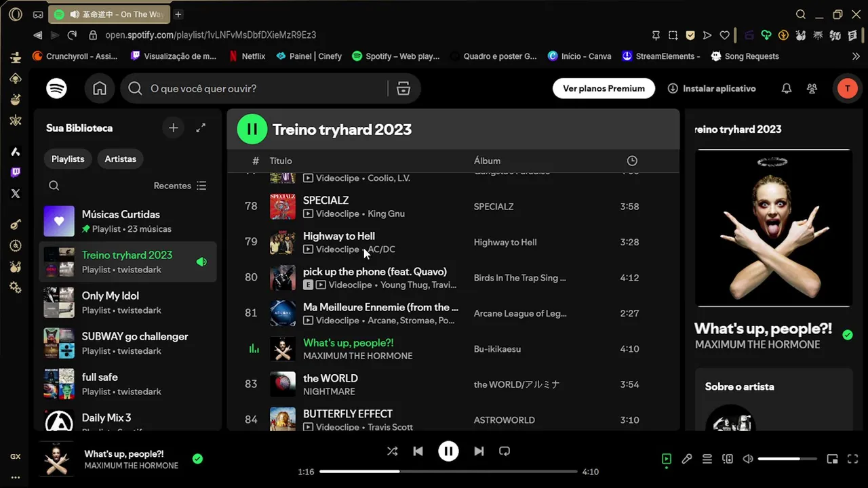Open the Recentes sort dropdown
Viewport: 868px width, 488px height.
180,186
